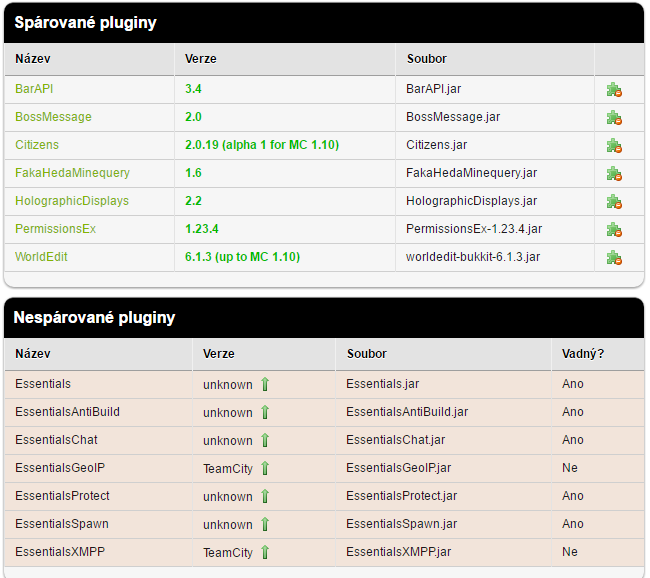Click the Vadný? column header
This screenshot has height=578, width=650.
582,354
